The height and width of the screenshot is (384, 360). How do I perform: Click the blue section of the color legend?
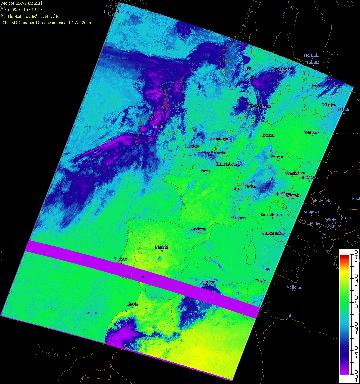point(344,337)
